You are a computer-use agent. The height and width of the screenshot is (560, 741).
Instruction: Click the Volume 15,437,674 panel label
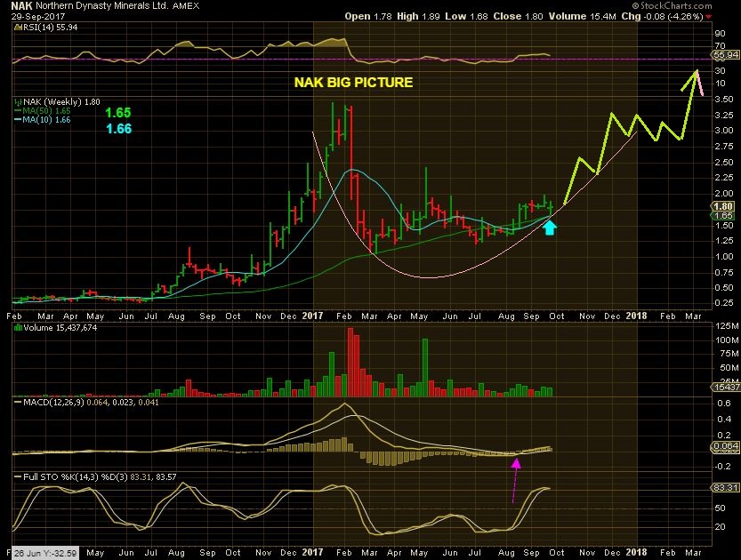60,327
